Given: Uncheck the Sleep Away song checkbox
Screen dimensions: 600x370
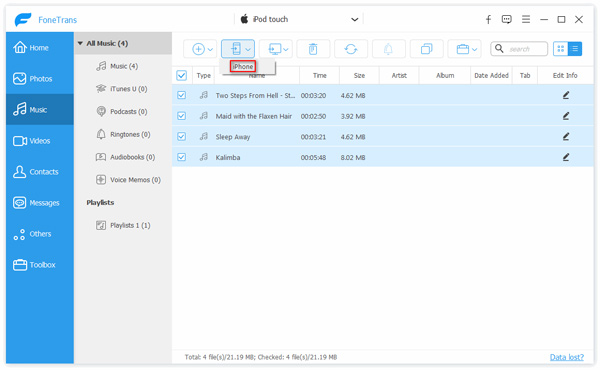Looking at the screenshot, I should pyautogui.click(x=181, y=137).
